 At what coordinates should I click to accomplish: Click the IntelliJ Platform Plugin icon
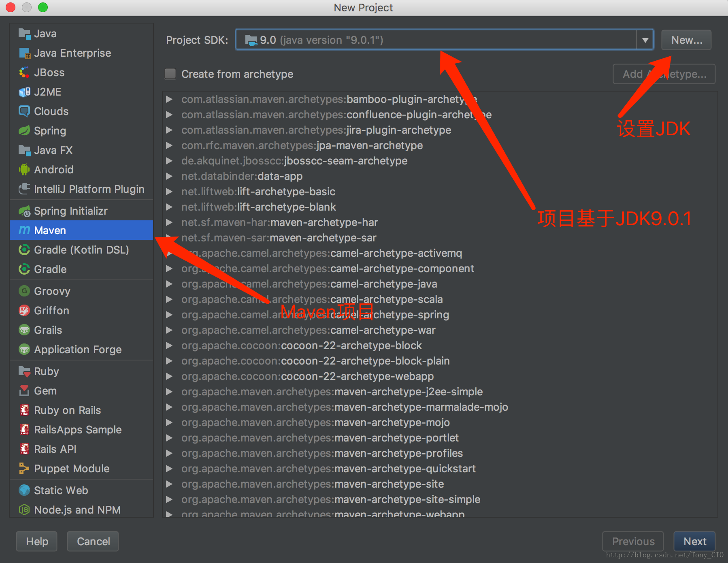pyautogui.click(x=24, y=189)
